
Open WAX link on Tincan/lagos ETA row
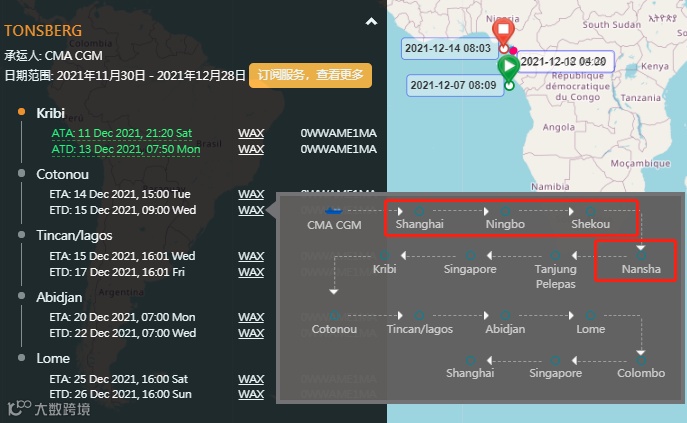pyautogui.click(x=251, y=256)
